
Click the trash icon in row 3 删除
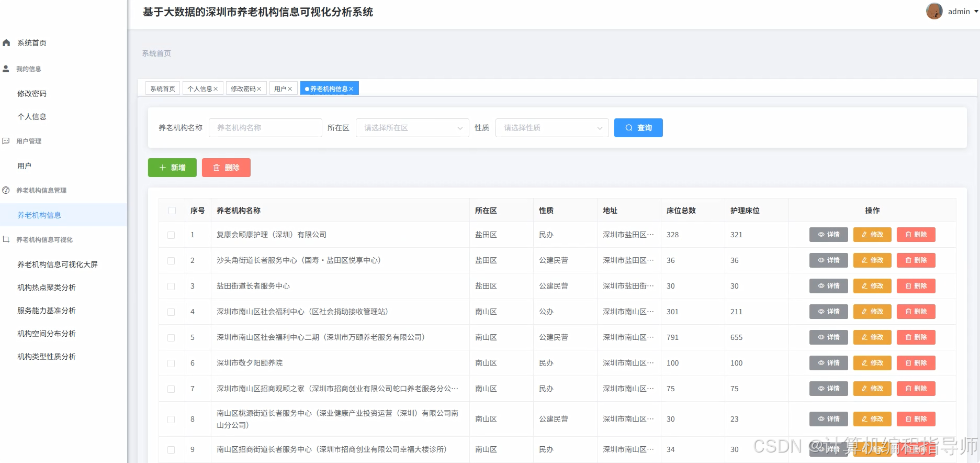(x=909, y=286)
